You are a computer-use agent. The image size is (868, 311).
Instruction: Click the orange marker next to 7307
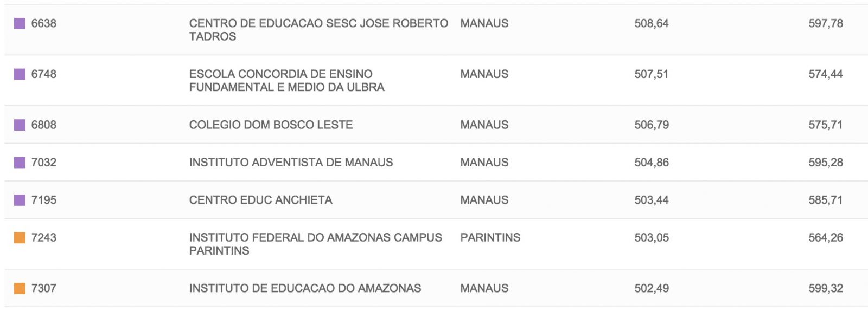20,288
